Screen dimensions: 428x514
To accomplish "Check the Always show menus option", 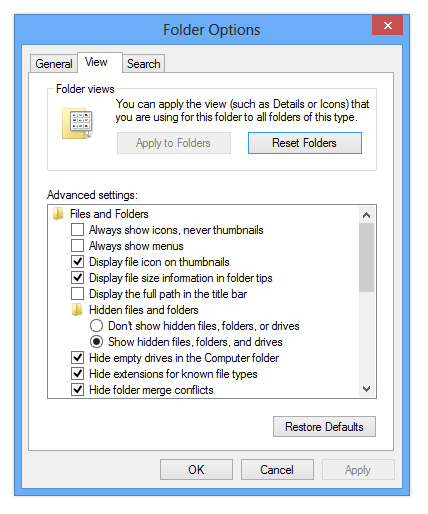I will pyautogui.click(x=77, y=246).
